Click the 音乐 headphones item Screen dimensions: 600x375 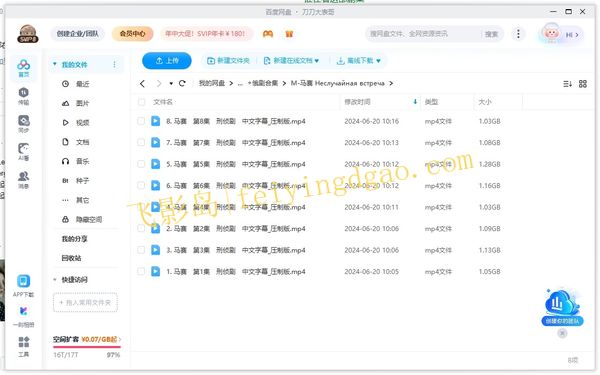[x=75, y=161]
